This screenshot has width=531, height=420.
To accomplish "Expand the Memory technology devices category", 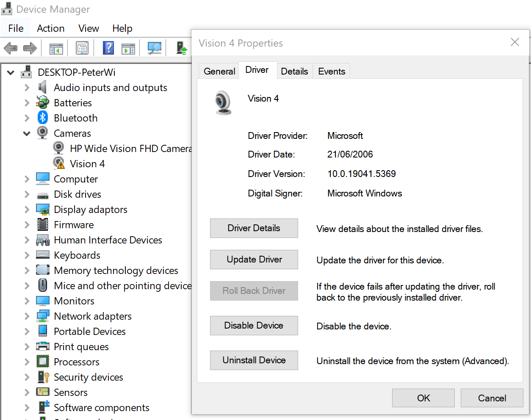I will 27,271.
